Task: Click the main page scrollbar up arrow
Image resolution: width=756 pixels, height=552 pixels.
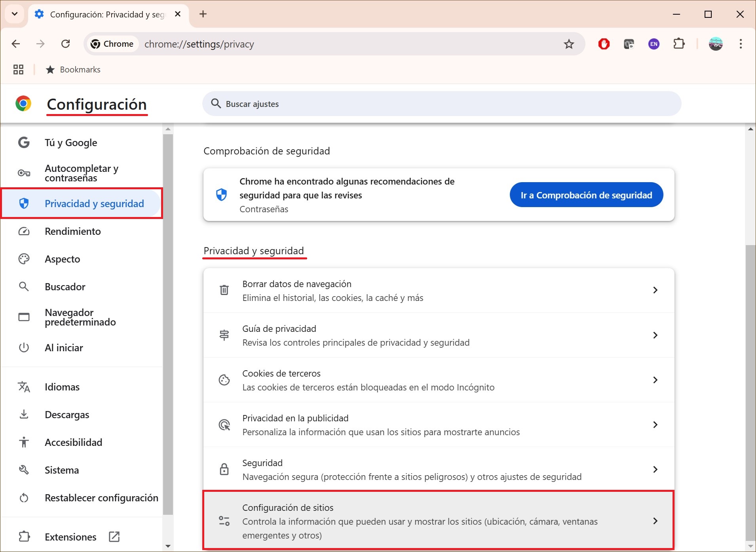Action: tap(750, 129)
